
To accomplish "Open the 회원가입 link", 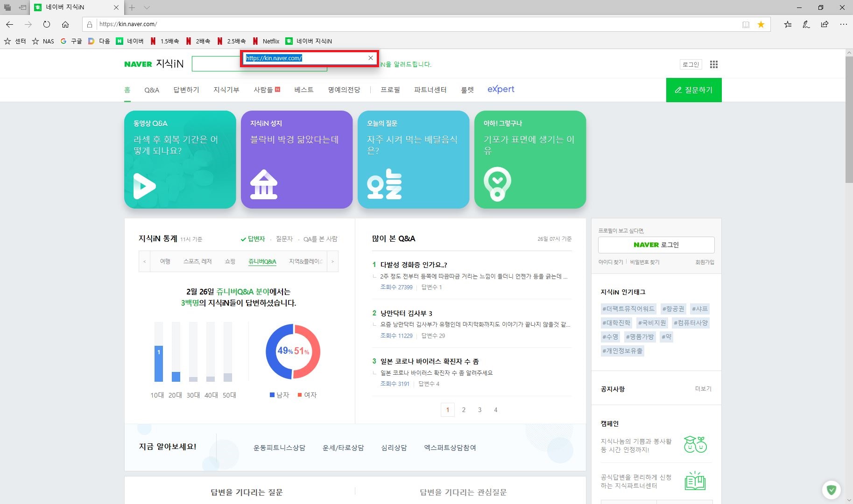I will [705, 262].
